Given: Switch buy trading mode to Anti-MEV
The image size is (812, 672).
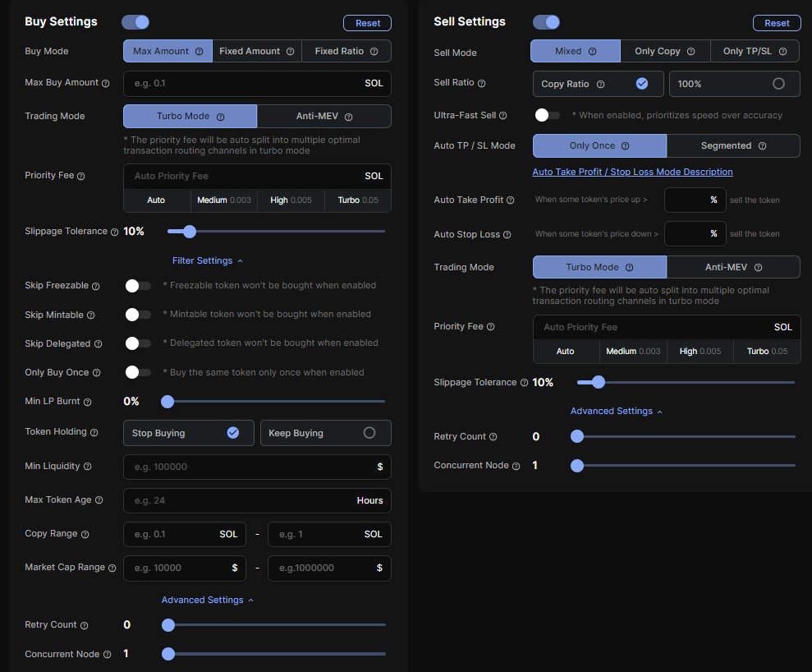Looking at the screenshot, I should point(324,116).
